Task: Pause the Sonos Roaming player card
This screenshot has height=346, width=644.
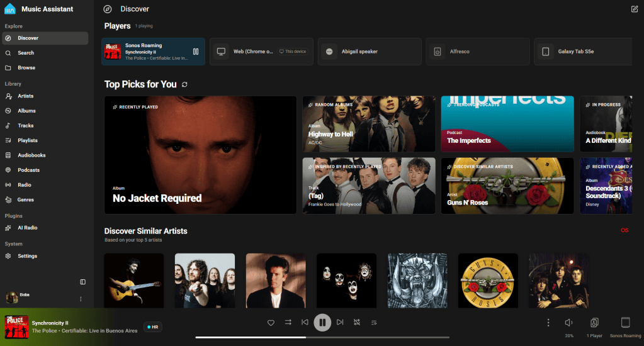Action: (196, 52)
